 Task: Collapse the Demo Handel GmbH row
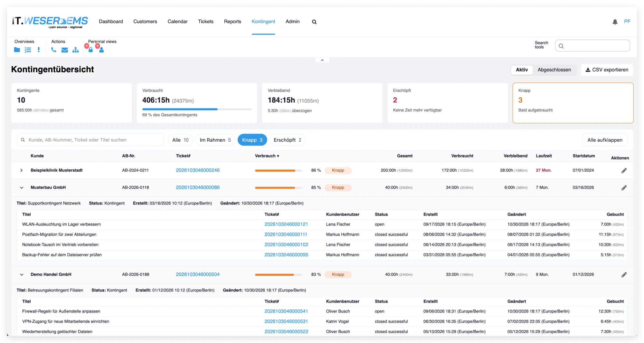[x=22, y=274]
